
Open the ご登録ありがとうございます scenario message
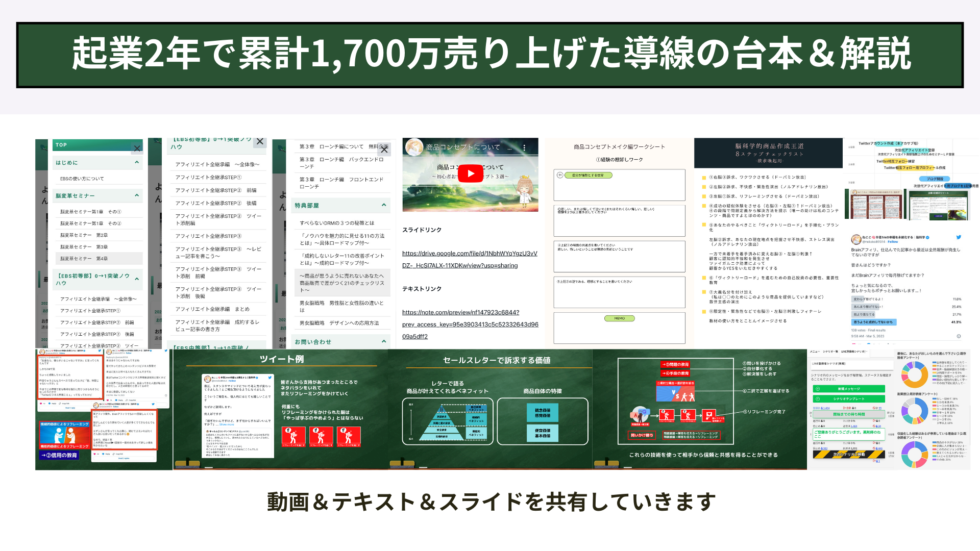coord(849,434)
